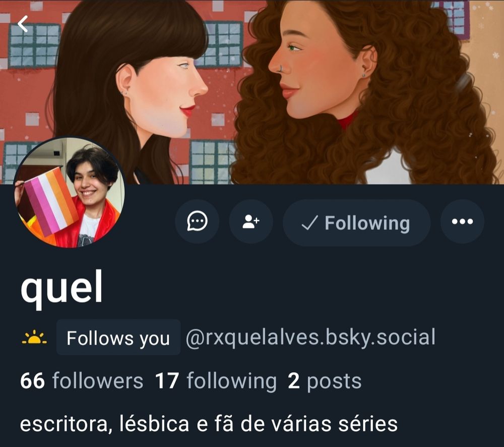Image resolution: width=504 pixels, height=447 pixels.
Task: Click the 2 posts count
Action: coord(325,381)
